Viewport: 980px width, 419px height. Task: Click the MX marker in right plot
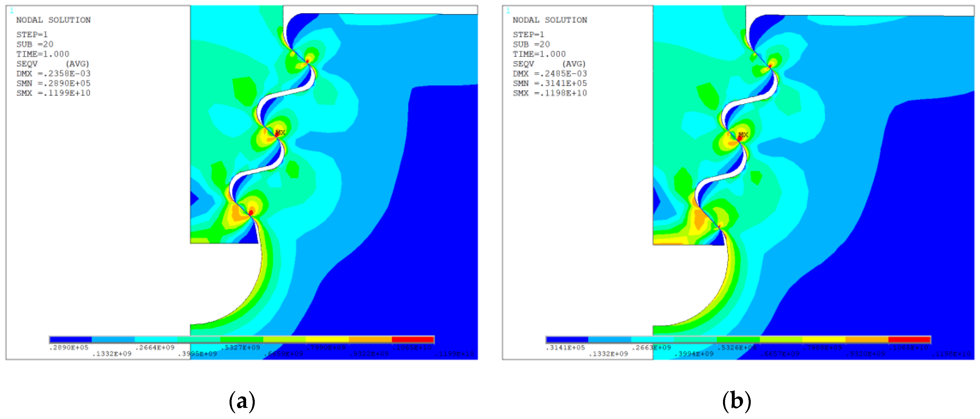pos(743,135)
